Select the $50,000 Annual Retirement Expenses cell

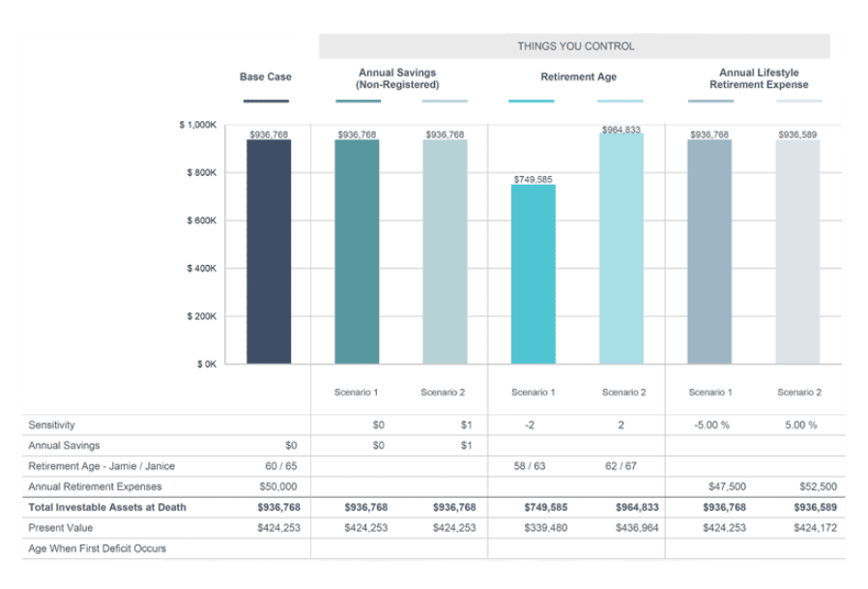click(x=277, y=486)
